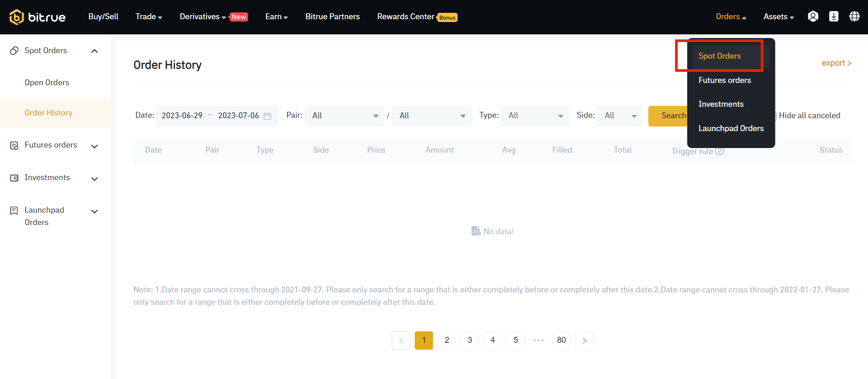Expand the Investments sidebar section
This screenshot has width=868, height=379.
tap(94, 179)
